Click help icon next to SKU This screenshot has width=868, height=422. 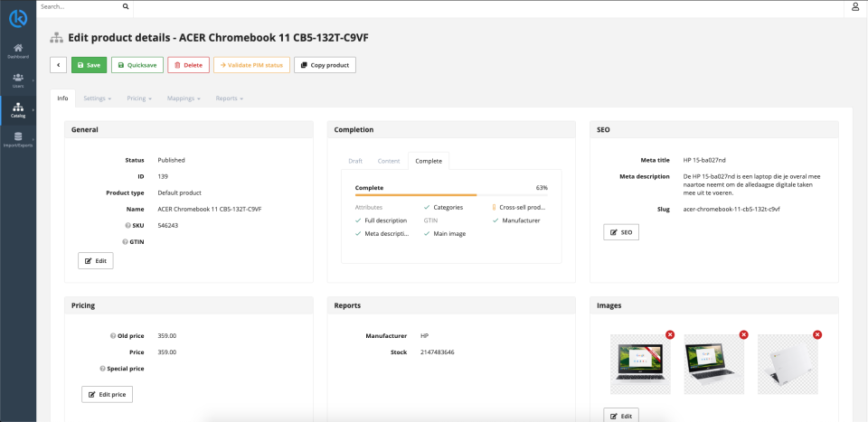click(127, 226)
